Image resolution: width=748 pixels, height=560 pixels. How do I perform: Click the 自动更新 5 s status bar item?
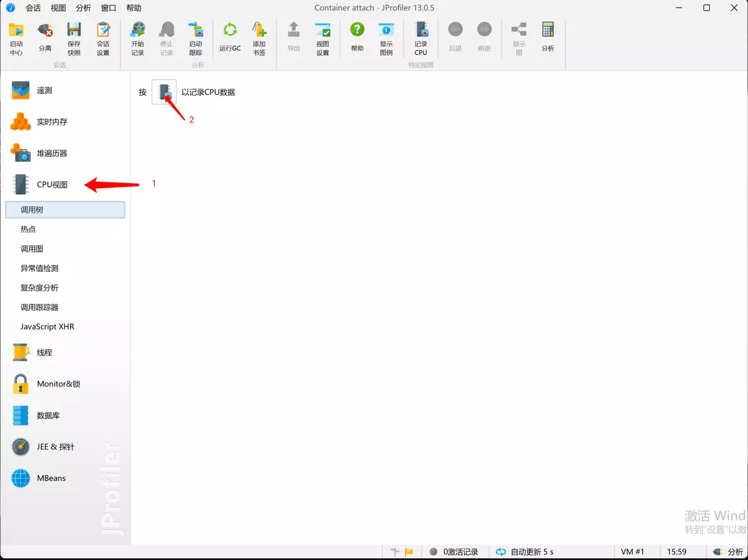coord(524,552)
